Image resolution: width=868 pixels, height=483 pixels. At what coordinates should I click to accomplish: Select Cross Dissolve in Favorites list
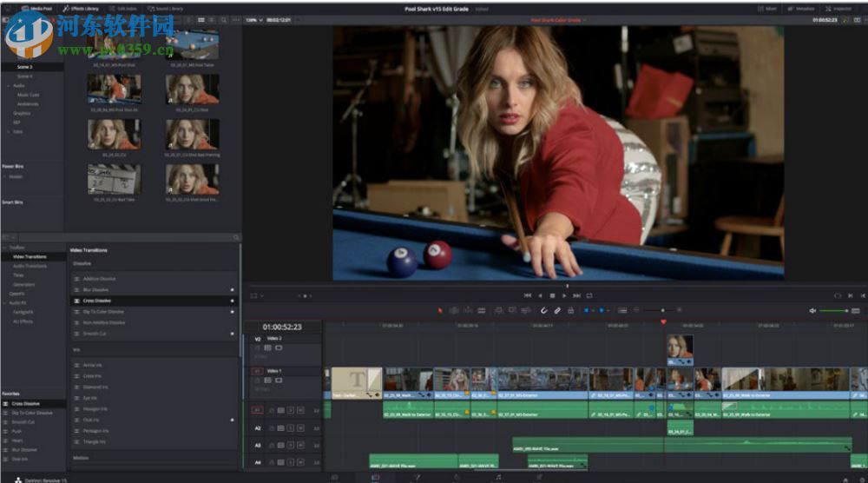coord(33,404)
